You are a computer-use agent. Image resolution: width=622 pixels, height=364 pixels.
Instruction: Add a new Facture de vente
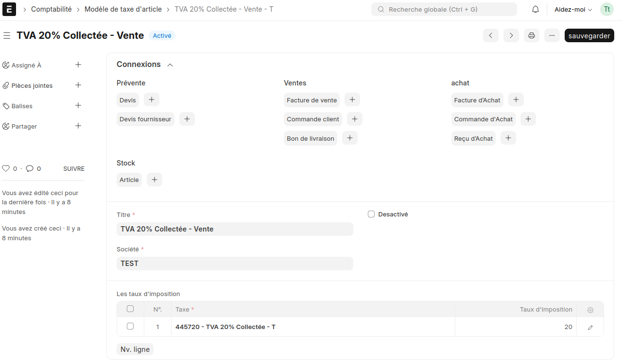click(x=352, y=100)
